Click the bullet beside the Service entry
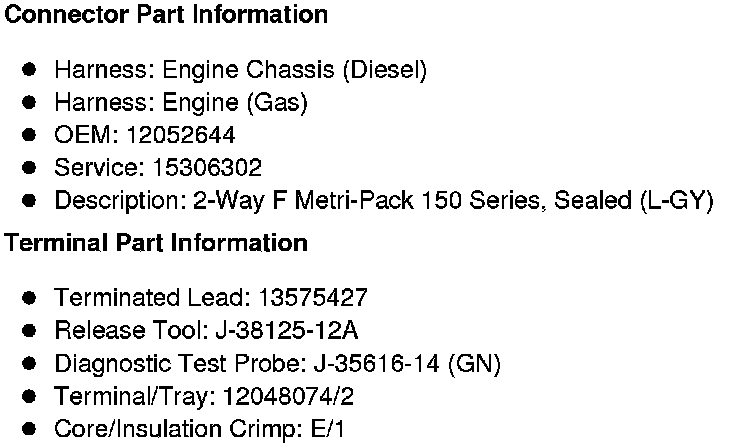The height and width of the screenshot is (448, 736). click(30, 167)
